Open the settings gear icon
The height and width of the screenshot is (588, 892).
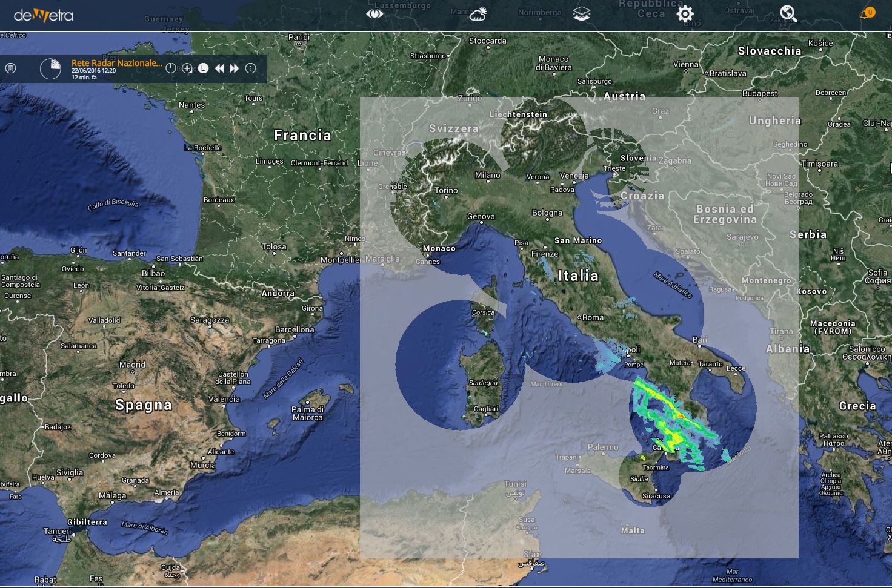point(685,14)
